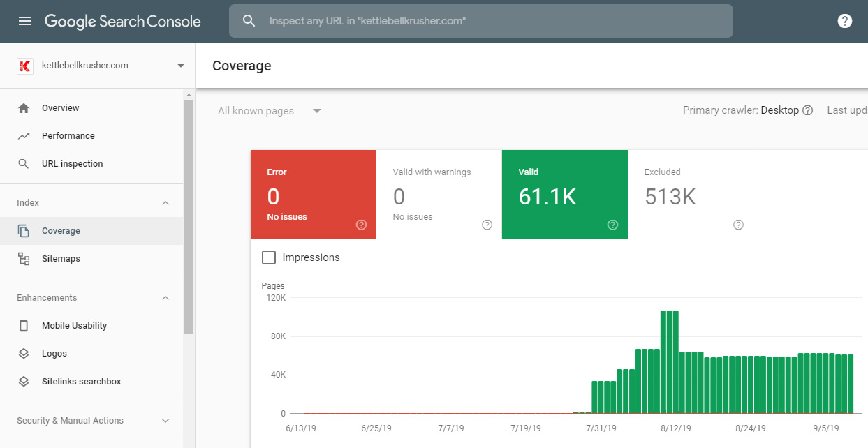Click the help icon on Error card
Viewport: 868px width, 448px height.
point(361,225)
